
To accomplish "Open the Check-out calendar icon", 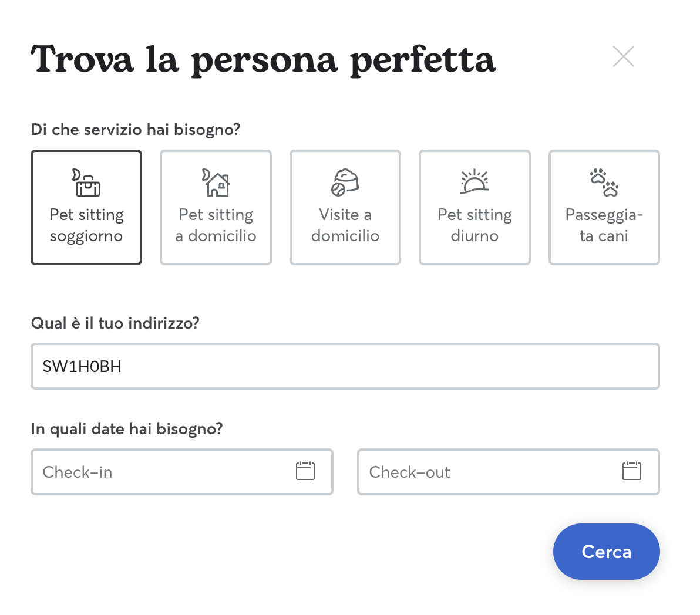I will pos(632,471).
